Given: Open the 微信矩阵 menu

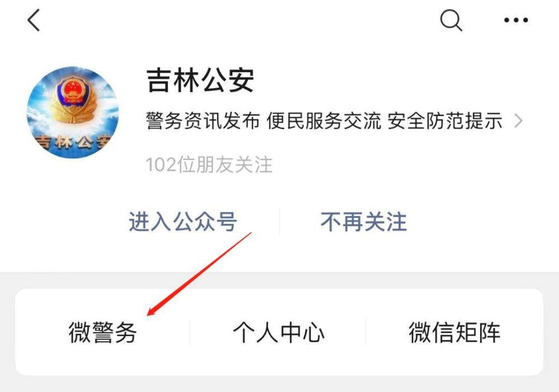Looking at the screenshot, I should (454, 332).
